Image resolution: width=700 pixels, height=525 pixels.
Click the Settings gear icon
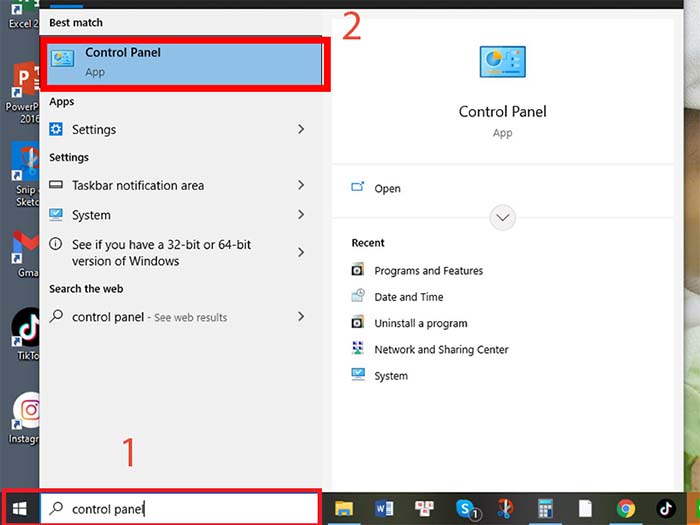[x=56, y=129]
